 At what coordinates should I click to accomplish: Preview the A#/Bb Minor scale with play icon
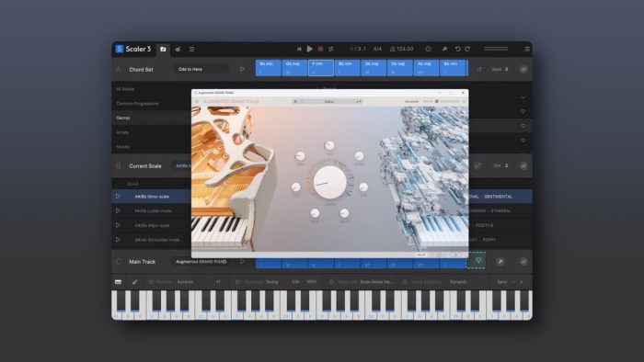118,197
